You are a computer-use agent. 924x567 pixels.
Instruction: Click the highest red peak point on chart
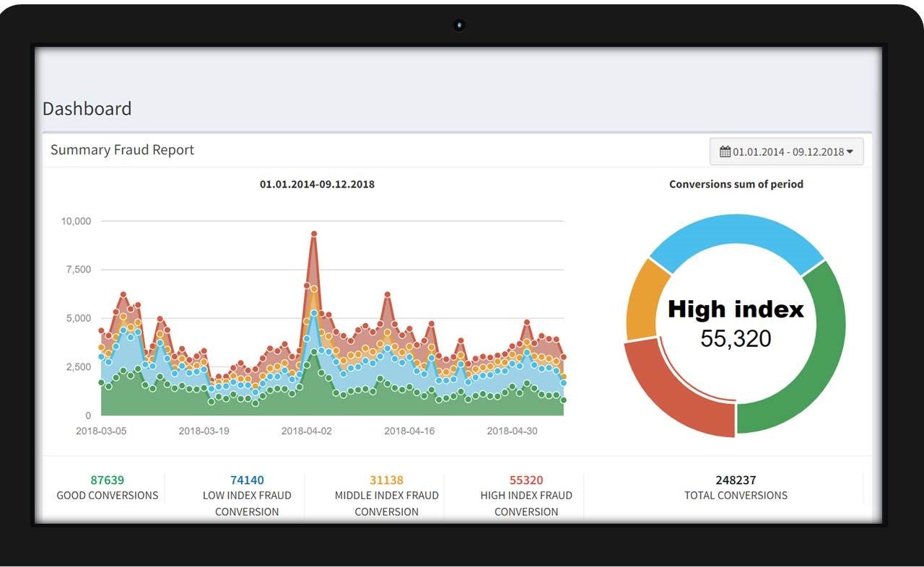click(314, 234)
